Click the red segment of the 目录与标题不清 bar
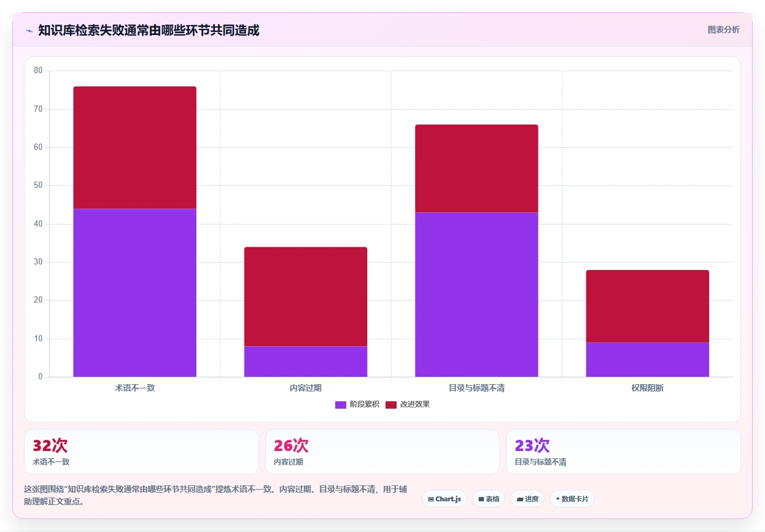Image resolution: width=765 pixels, height=532 pixels. [x=476, y=169]
